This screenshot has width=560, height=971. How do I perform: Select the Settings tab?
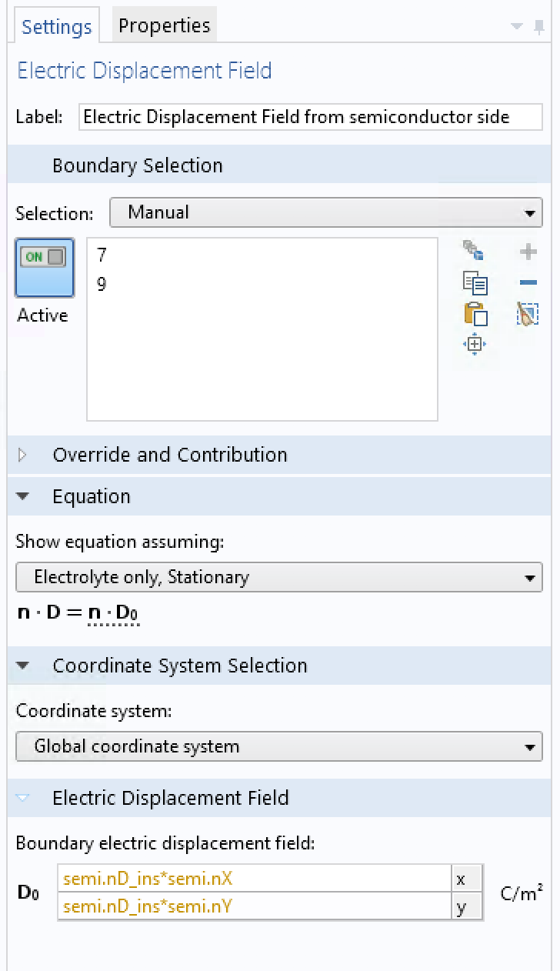coord(56,27)
